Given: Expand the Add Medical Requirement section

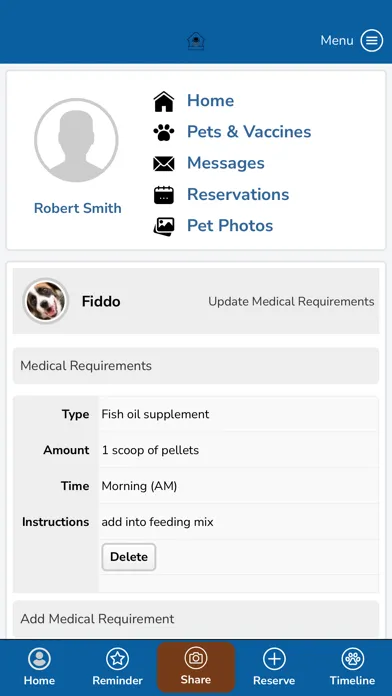Looking at the screenshot, I should click(196, 619).
